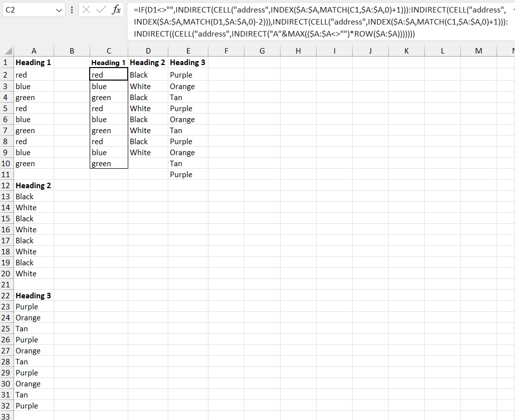Click cell A17 containing 'Black'
Screen dimensions: 515x420
tap(34, 240)
